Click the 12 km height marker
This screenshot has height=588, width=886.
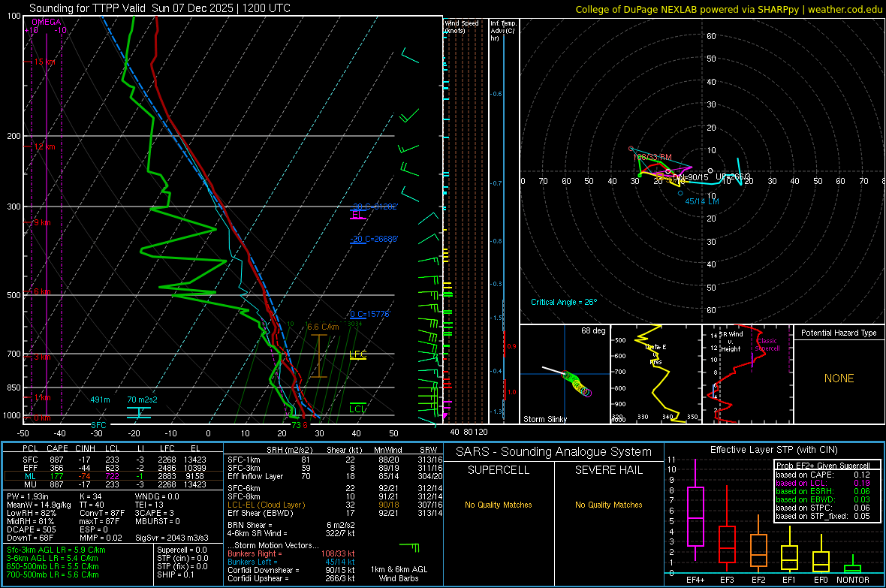click(44, 146)
